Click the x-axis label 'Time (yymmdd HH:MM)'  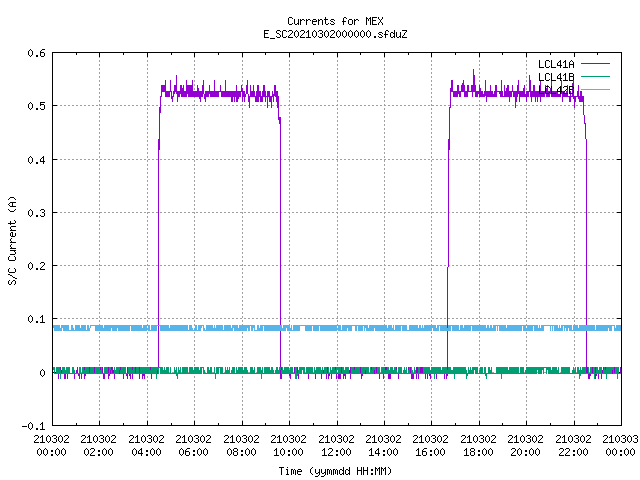click(x=335, y=471)
